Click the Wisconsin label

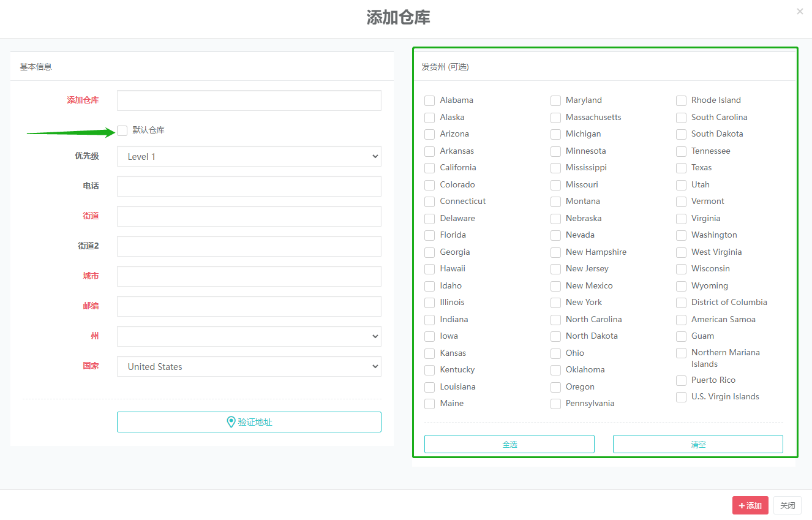[x=710, y=268]
